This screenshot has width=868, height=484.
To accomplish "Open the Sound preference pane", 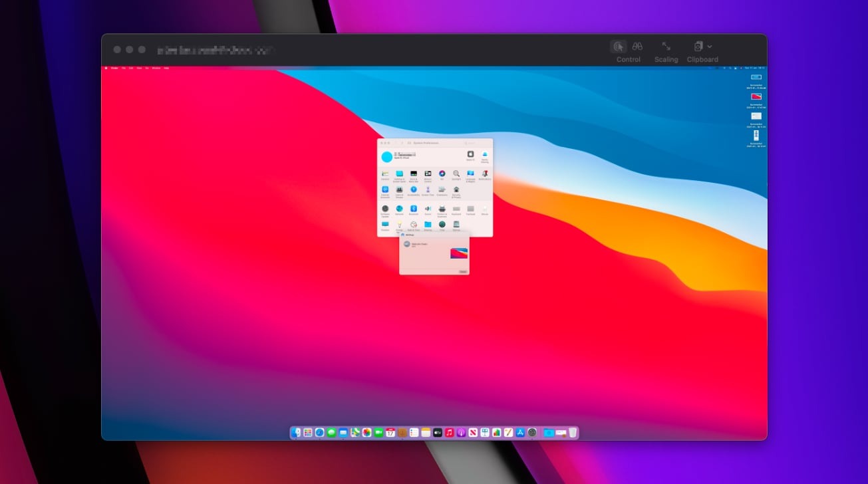I will [428, 209].
